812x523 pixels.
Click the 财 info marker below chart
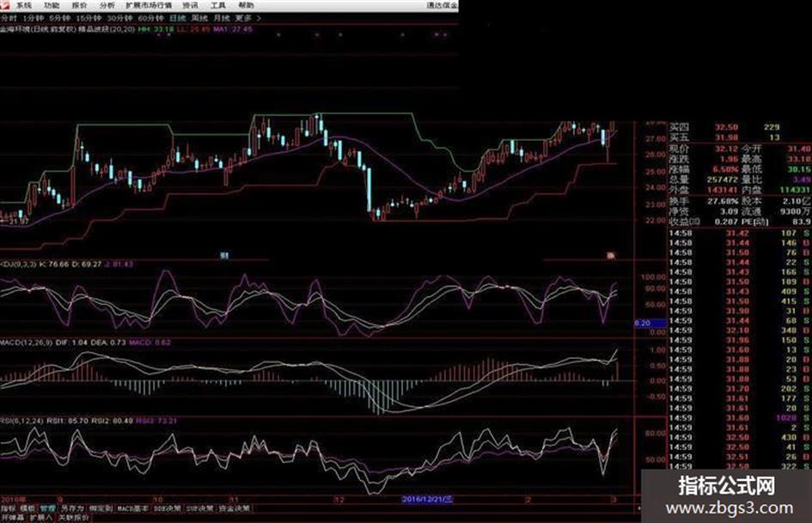(x=224, y=255)
